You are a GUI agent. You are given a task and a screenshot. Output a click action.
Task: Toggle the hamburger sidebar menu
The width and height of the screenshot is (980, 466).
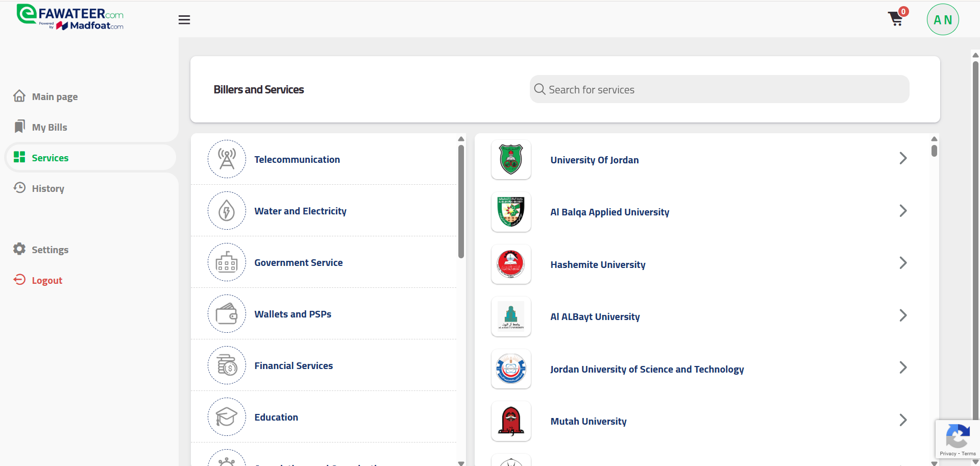coord(184,20)
